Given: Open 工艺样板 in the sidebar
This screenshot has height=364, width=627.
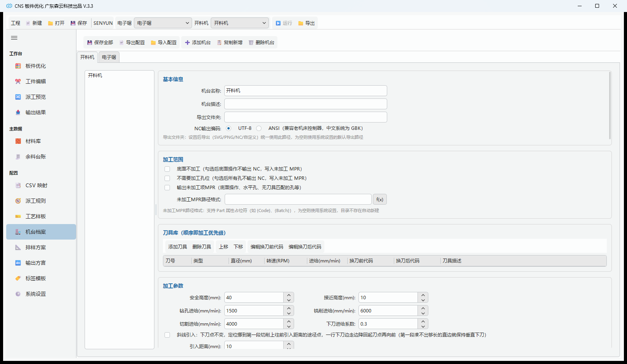Looking at the screenshot, I should click(x=41, y=216).
